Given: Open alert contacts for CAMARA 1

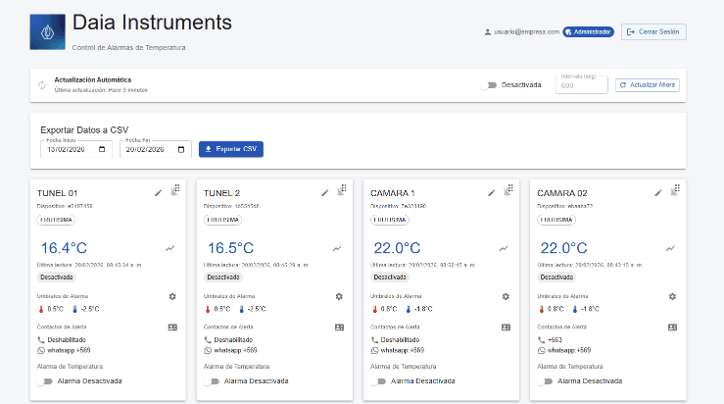Looking at the screenshot, I should point(506,327).
